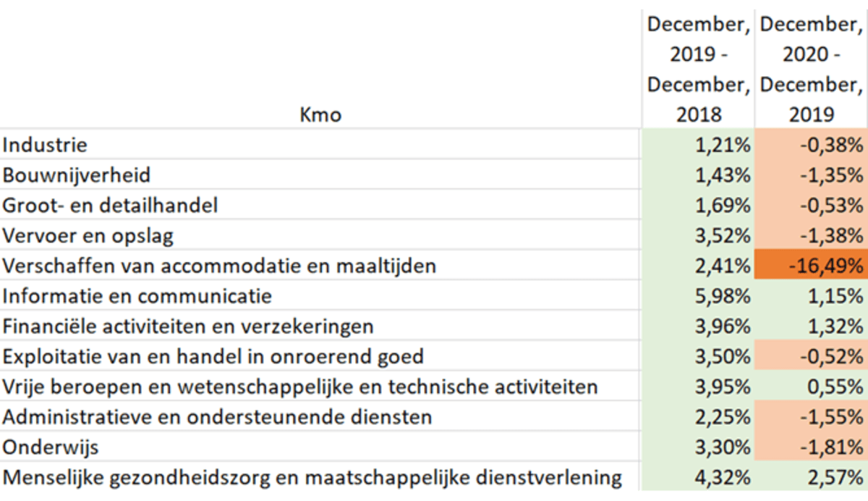The width and height of the screenshot is (868, 501).
Task: Click the 1,21% Industrie value
Action: (722, 145)
